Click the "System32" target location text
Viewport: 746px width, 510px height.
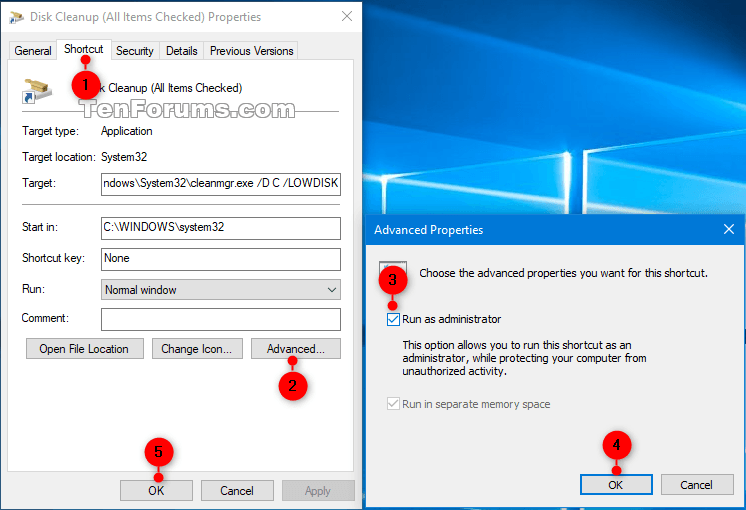coord(124,157)
